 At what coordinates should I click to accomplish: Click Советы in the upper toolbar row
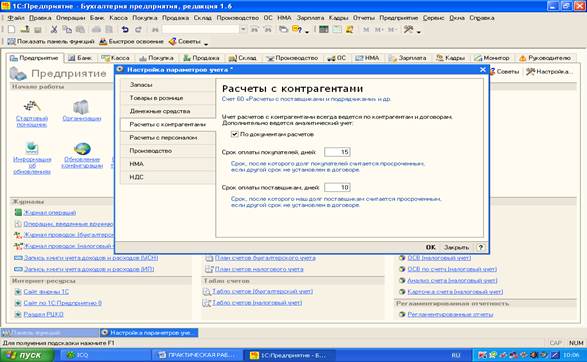pyautogui.click(x=185, y=42)
